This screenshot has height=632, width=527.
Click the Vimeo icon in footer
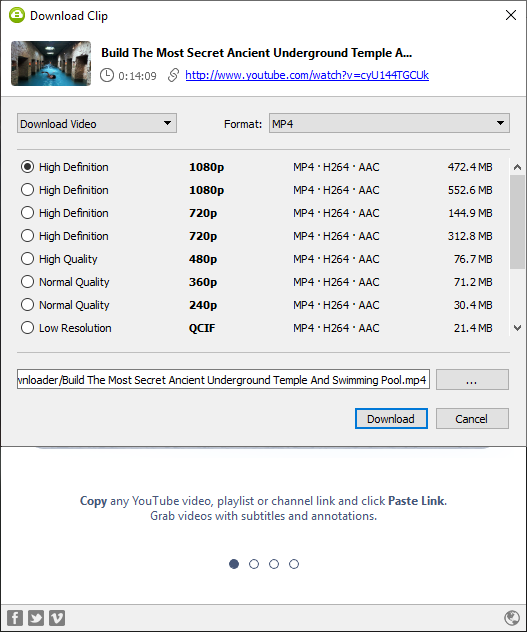[57, 617]
